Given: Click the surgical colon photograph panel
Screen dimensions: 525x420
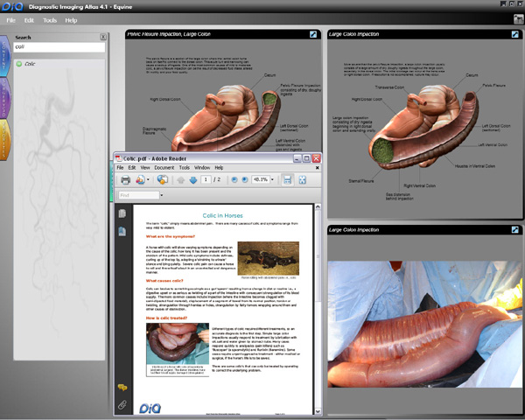Looking at the screenshot, I should pos(424,324).
